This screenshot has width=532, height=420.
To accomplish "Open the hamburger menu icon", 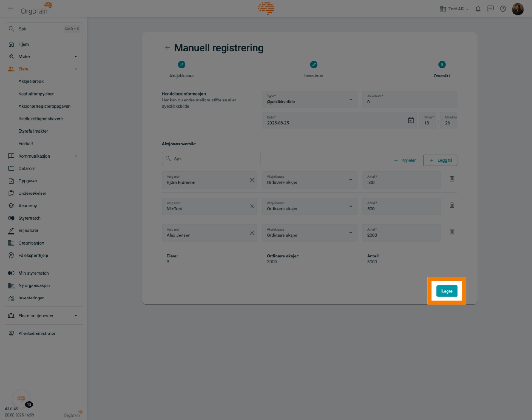I will (x=10, y=9).
